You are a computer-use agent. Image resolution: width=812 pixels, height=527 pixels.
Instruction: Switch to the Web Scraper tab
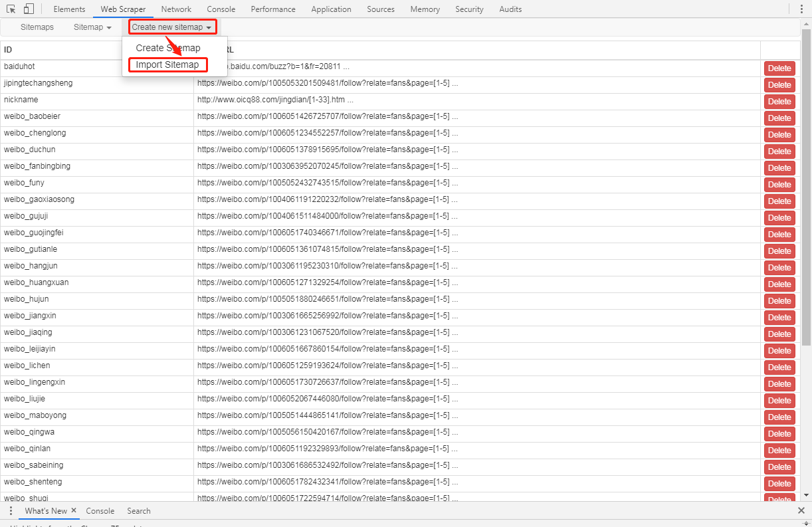(x=123, y=9)
